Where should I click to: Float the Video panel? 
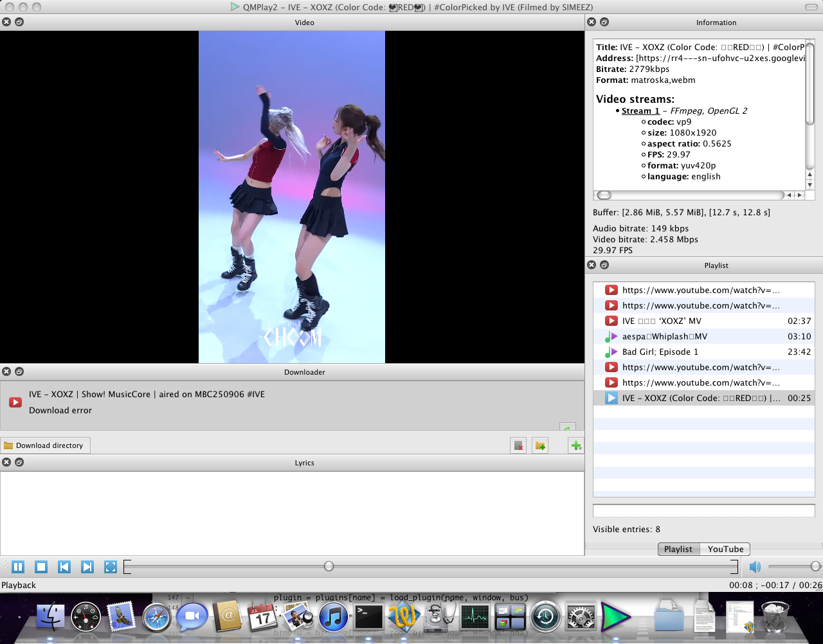pos(19,22)
